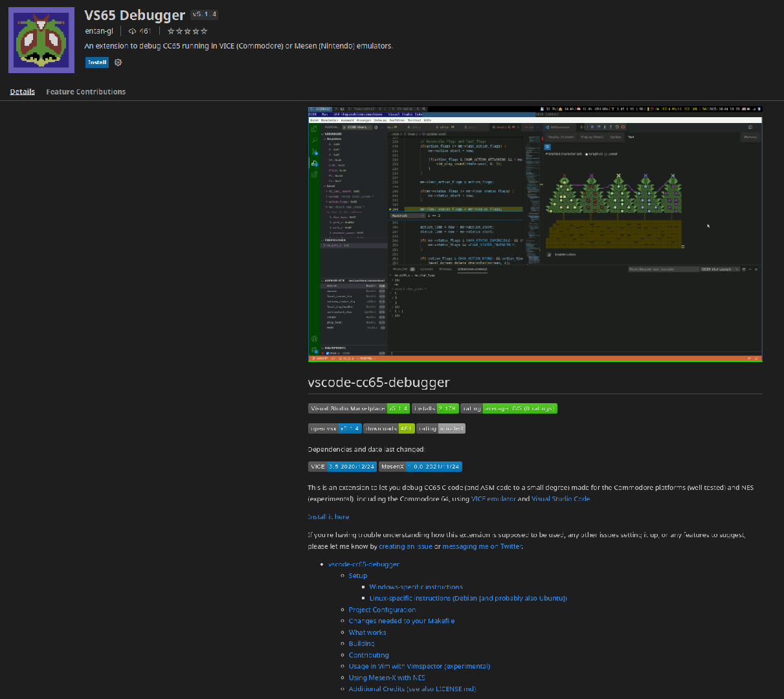Click the 'vscode-cc65-debugger' readme heading
Image resolution: width=784 pixels, height=699 pixels.
click(379, 383)
